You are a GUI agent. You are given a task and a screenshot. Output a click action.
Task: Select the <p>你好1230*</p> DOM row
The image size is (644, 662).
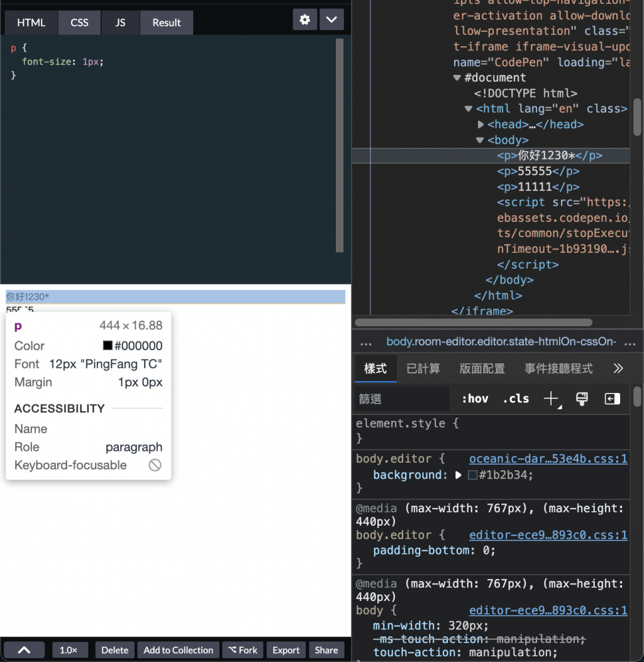(491, 155)
